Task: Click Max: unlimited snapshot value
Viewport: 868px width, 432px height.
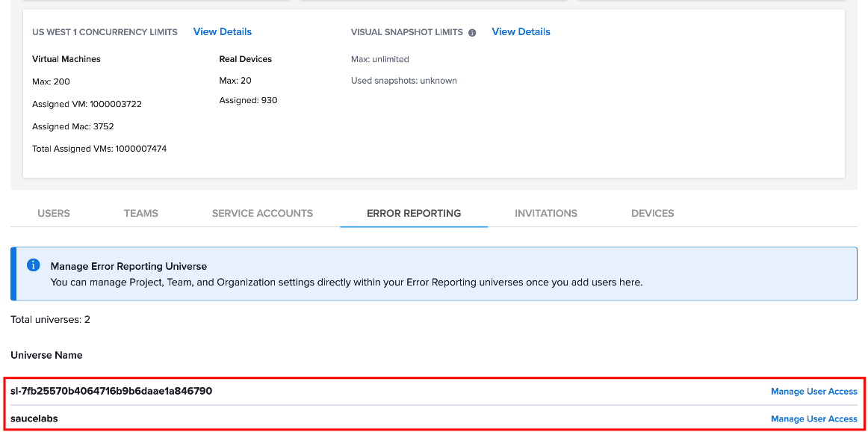Action: pyautogui.click(x=379, y=59)
